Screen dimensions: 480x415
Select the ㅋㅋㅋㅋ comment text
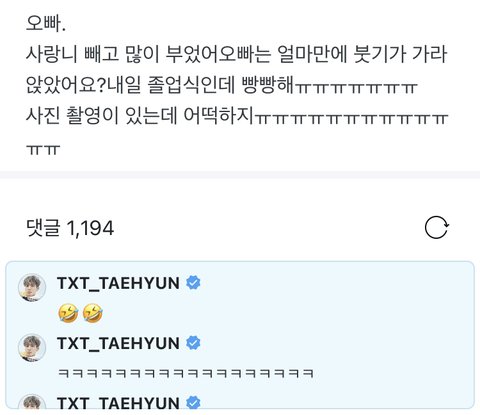coord(186,373)
